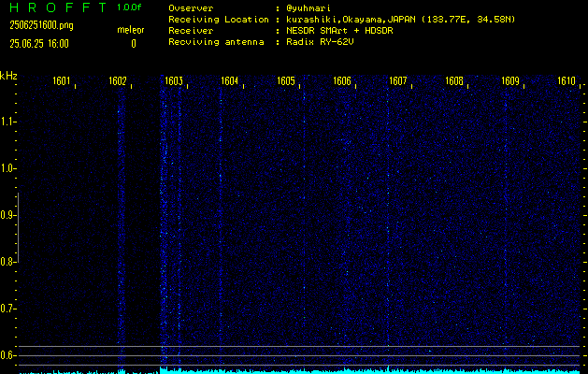Click the 0.9 kHz frequency label

(x=7, y=215)
